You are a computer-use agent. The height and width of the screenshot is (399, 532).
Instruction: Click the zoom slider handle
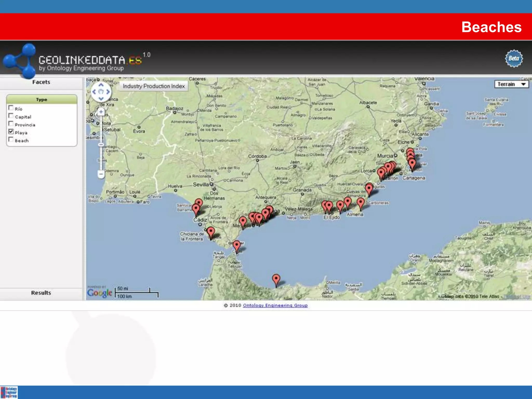click(x=101, y=144)
